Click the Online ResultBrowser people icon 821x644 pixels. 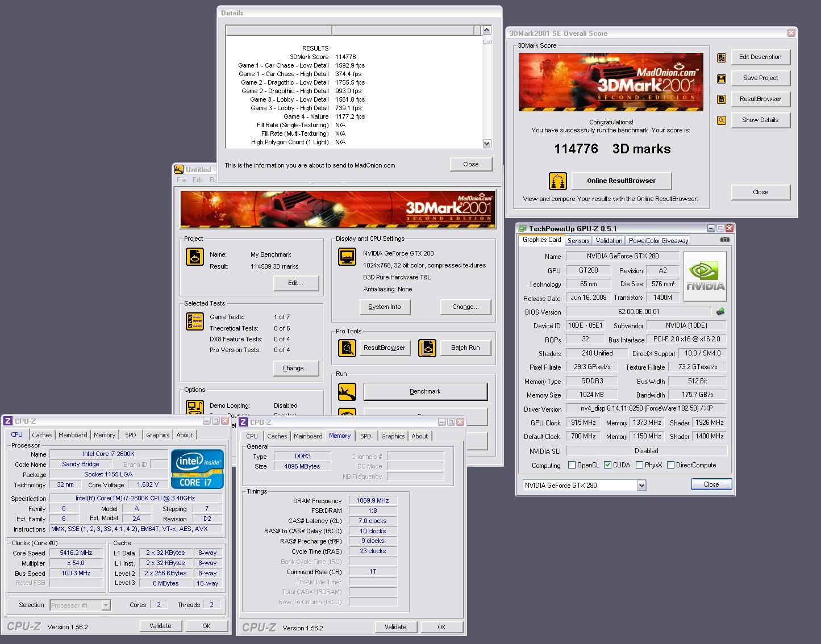[558, 181]
